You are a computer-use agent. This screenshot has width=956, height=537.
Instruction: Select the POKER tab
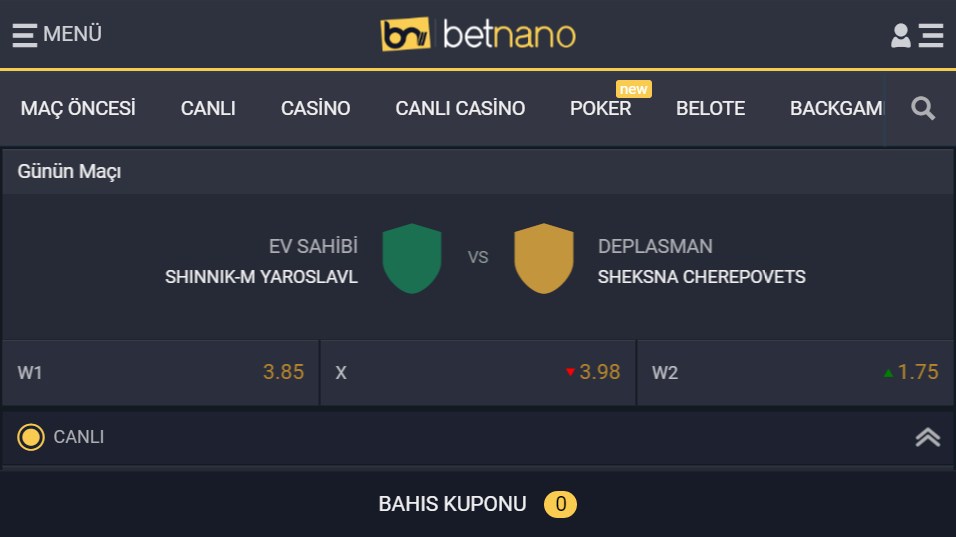[x=601, y=109]
